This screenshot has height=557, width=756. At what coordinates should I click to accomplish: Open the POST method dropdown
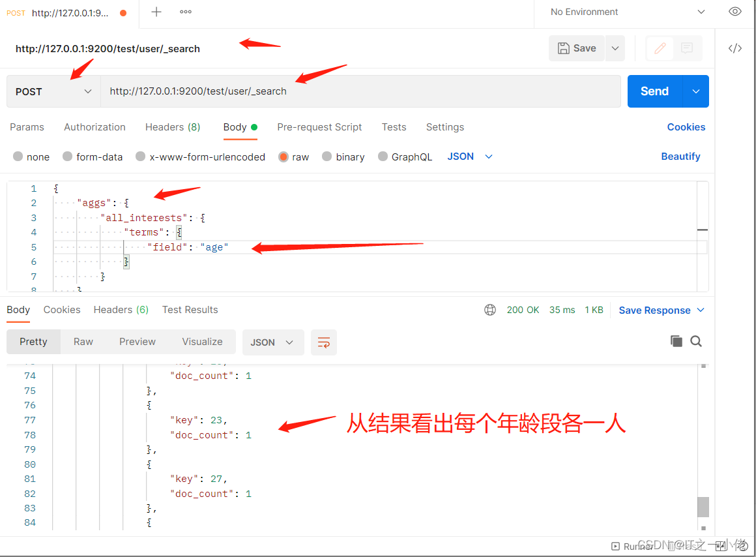[53, 91]
